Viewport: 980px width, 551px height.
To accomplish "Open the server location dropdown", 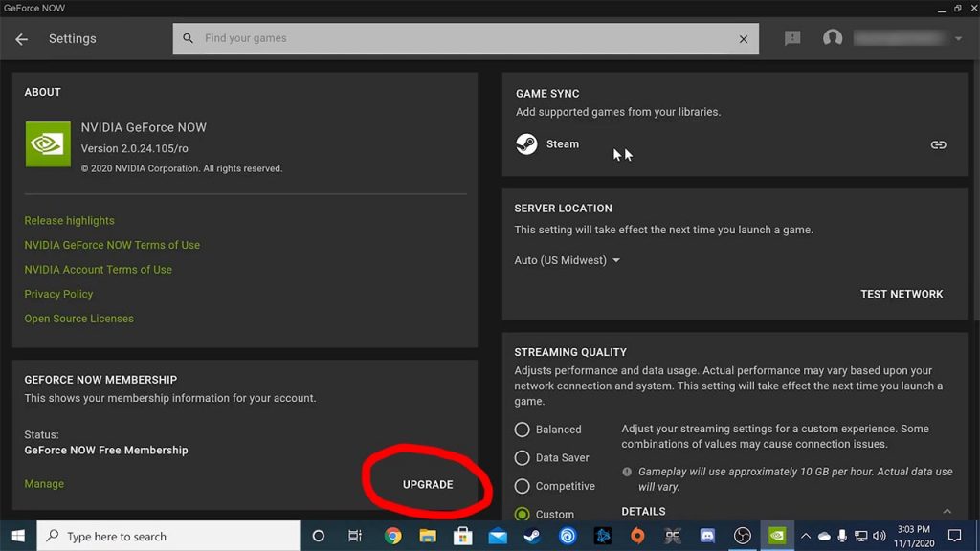I will coord(567,260).
